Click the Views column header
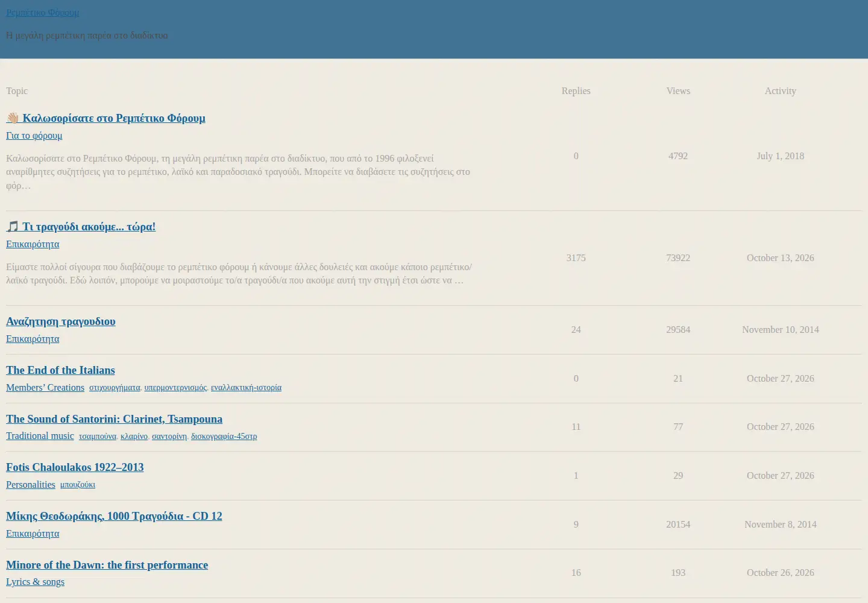 point(678,91)
